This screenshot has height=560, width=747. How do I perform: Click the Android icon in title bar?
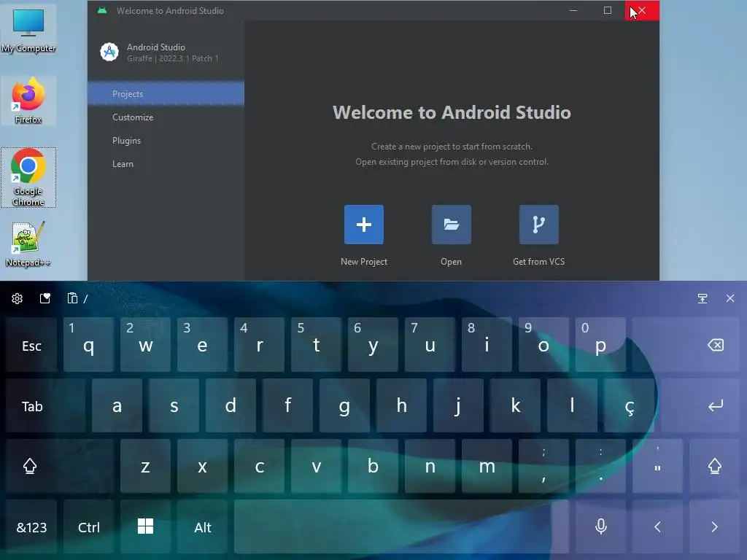tap(102, 10)
